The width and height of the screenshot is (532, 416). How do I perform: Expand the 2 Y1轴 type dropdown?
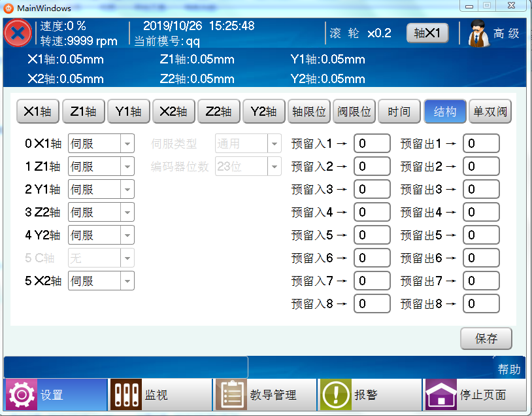127,190
